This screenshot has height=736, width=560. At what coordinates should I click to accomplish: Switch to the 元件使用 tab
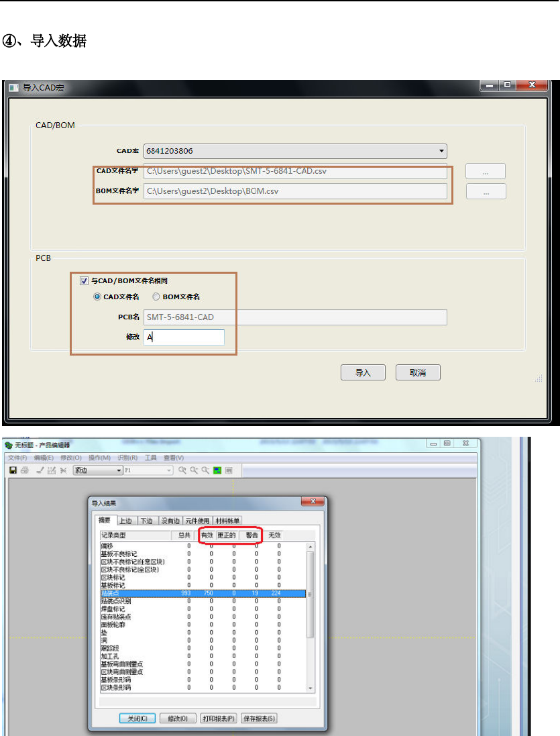coord(197,521)
